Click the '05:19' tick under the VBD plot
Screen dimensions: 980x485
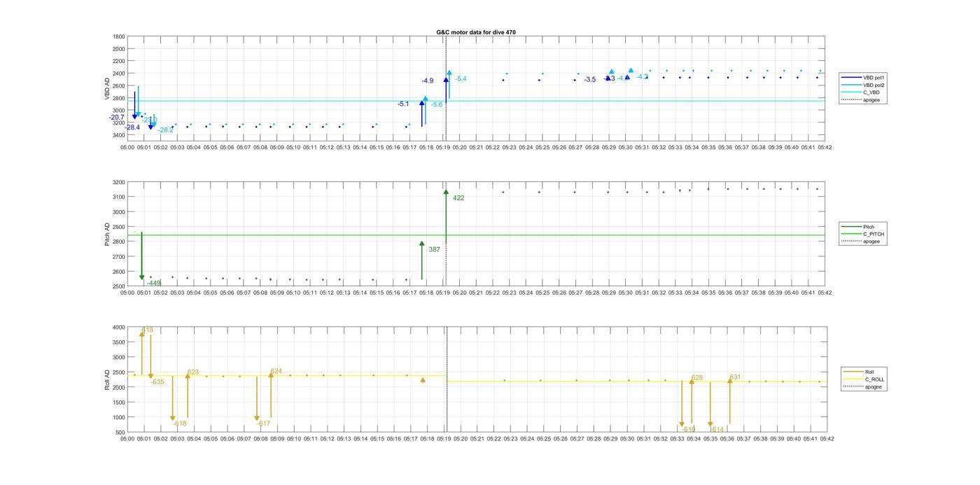[443, 148]
